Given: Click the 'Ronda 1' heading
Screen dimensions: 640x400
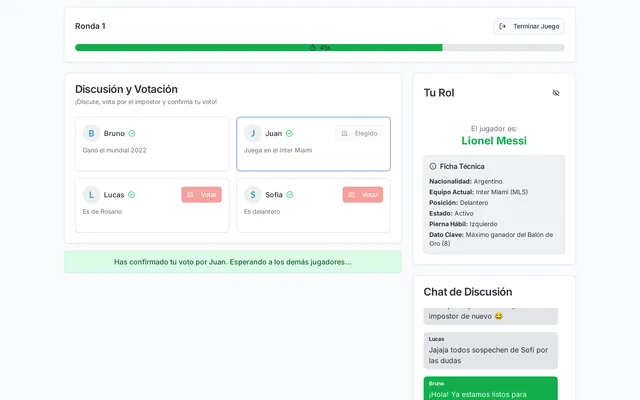Looking at the screenshot, I should pyautogui.click(x=90, y=26).
